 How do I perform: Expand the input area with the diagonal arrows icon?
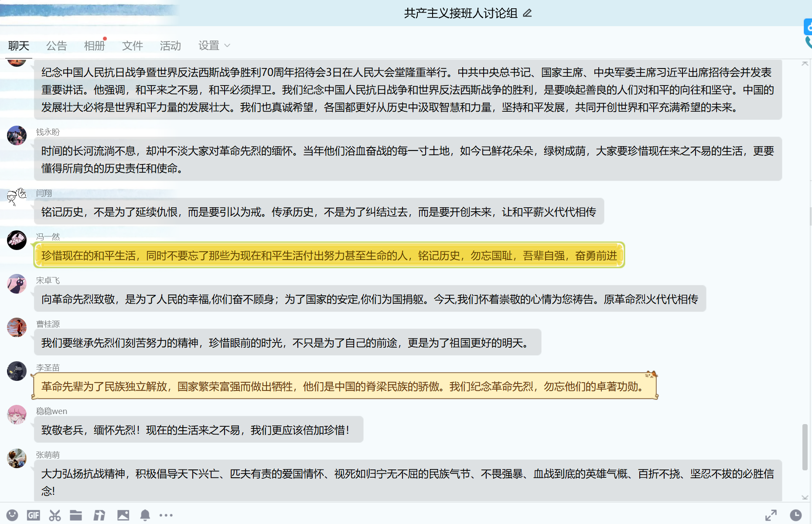click(771, 515)
